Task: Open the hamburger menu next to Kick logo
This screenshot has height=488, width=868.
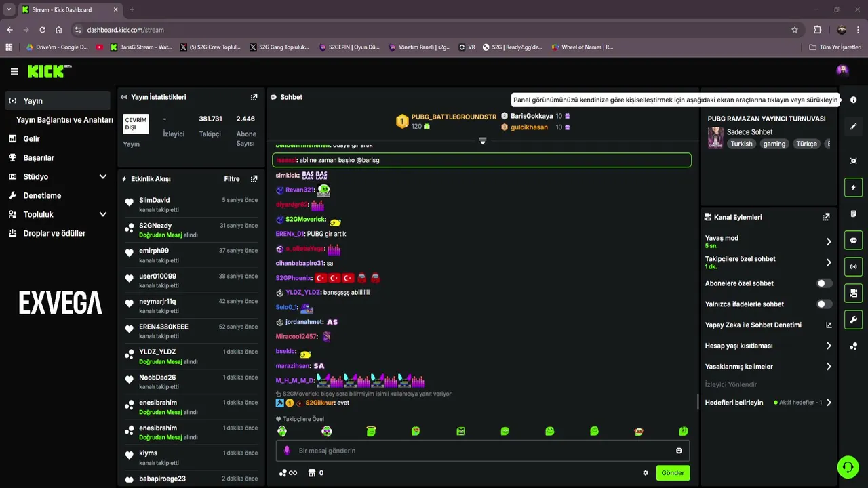Action: pos(14,71)
